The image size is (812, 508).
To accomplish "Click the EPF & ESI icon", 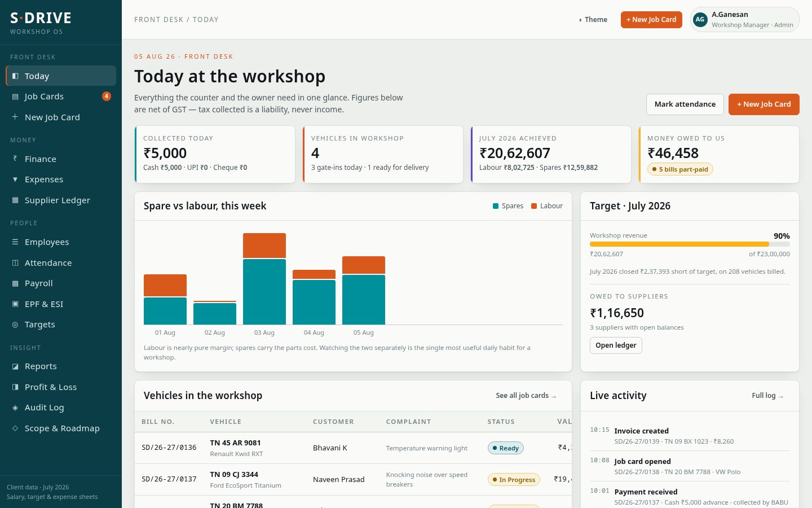I will tap(15, 304).
